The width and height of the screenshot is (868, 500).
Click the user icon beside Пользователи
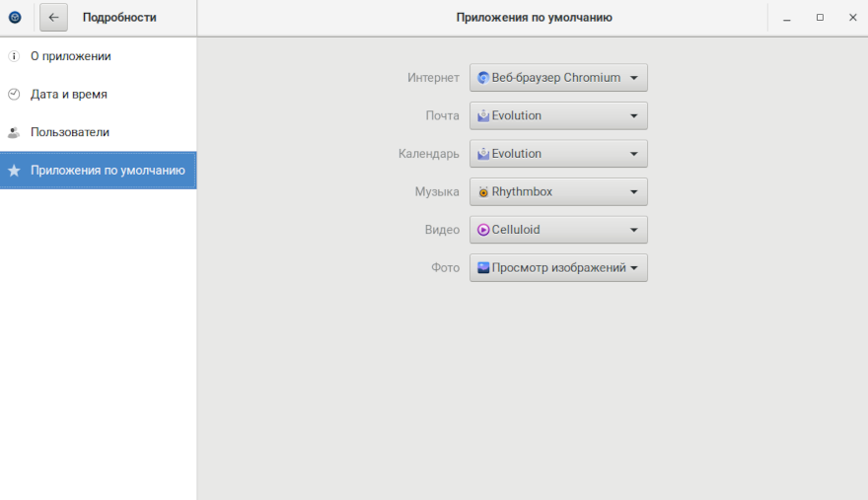14,132
